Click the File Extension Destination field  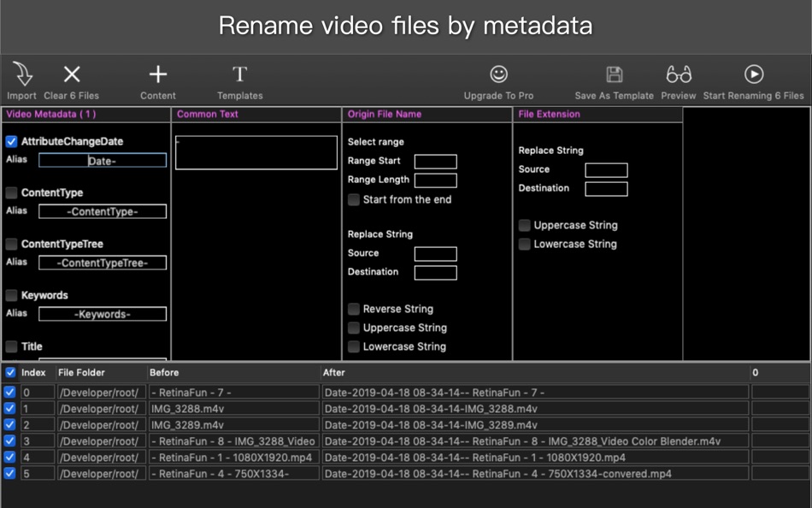pyautogui.click(x=606, y=189)
